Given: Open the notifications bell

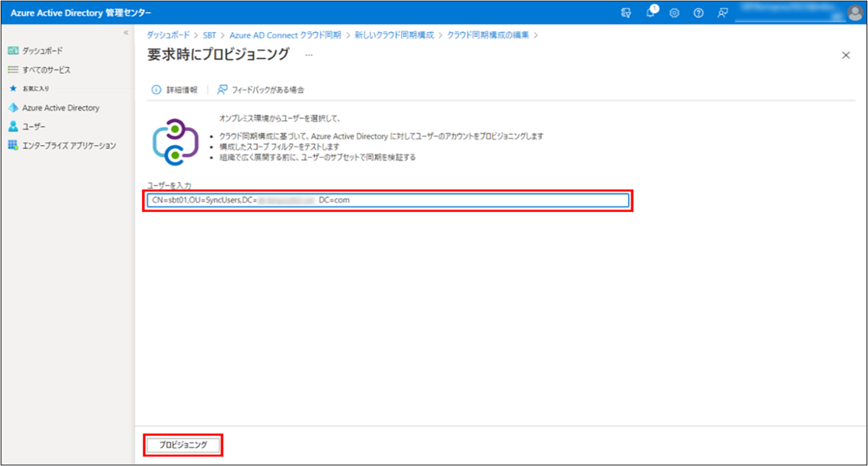Looking at the screenshot, I should tap(651, 12).
